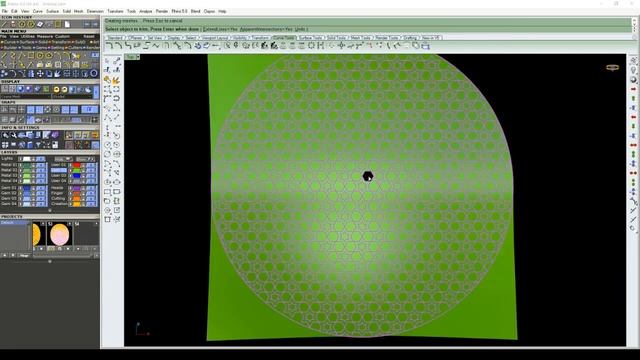
Task: Switch to the Standard toolbar tab
Action: click(x=116, y=38)
